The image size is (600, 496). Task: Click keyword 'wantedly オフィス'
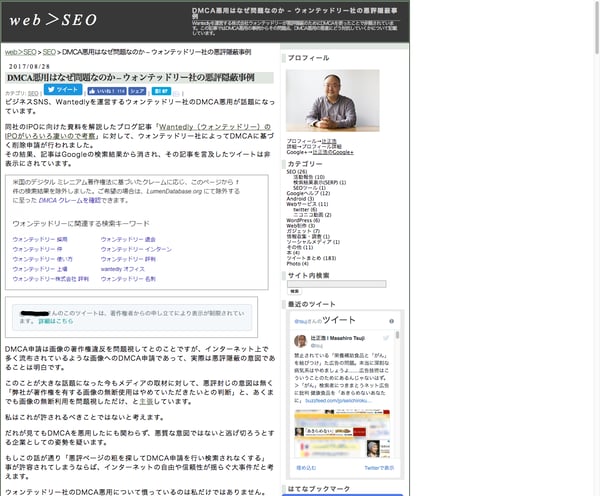pyautogui.click(x=123, y=269)
